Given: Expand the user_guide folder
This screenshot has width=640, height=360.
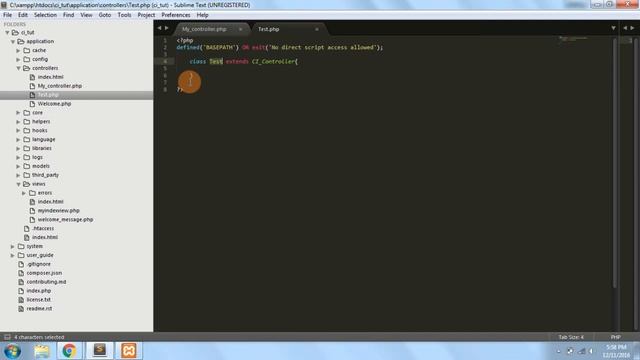Looking at the screenshot, I should 13,256.
